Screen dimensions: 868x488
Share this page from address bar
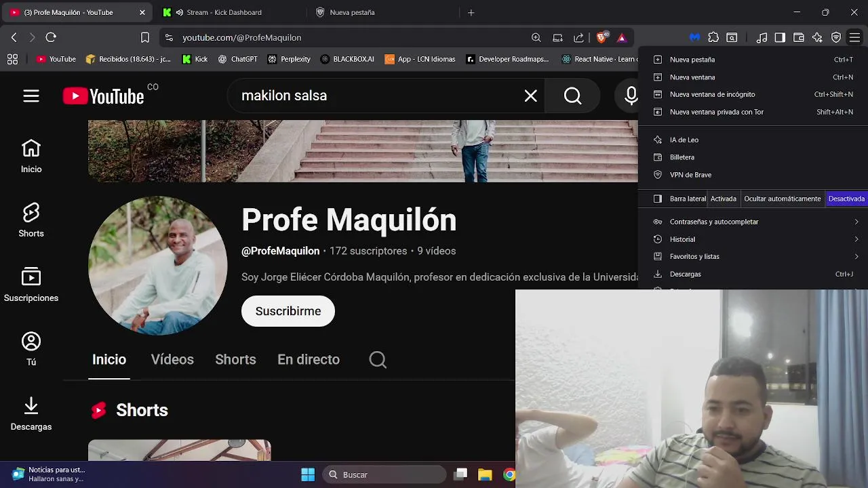(578, 37)
